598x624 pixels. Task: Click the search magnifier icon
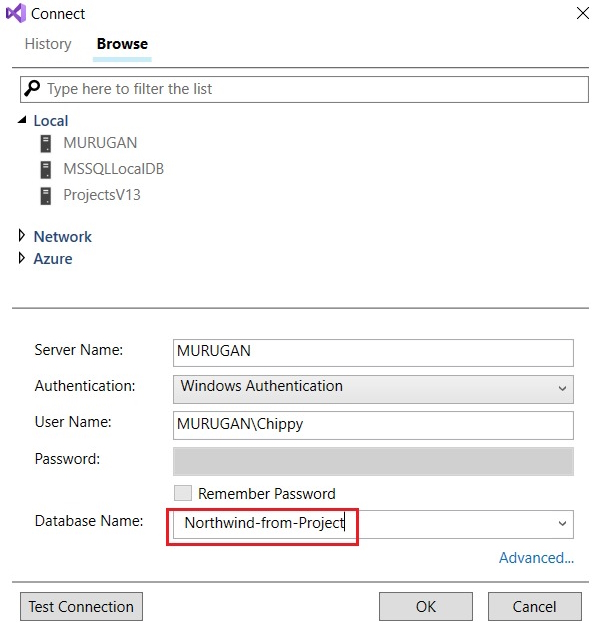click(x=32, y=88)
